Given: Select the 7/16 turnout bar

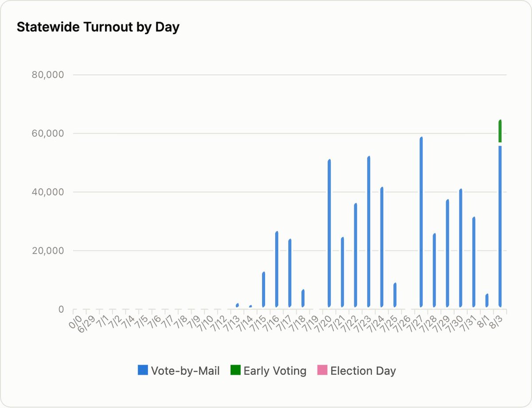Looking at the screenshot, I should tap(277, 269).
